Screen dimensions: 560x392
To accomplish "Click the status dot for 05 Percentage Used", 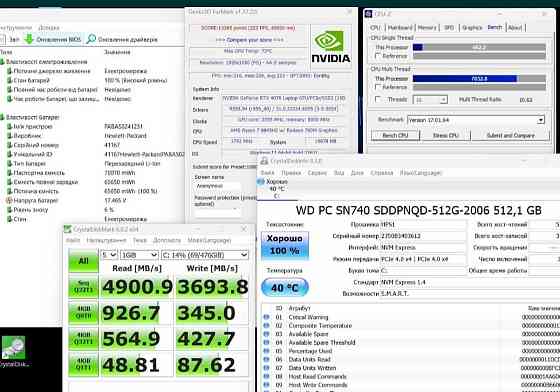I will [266, 351].
